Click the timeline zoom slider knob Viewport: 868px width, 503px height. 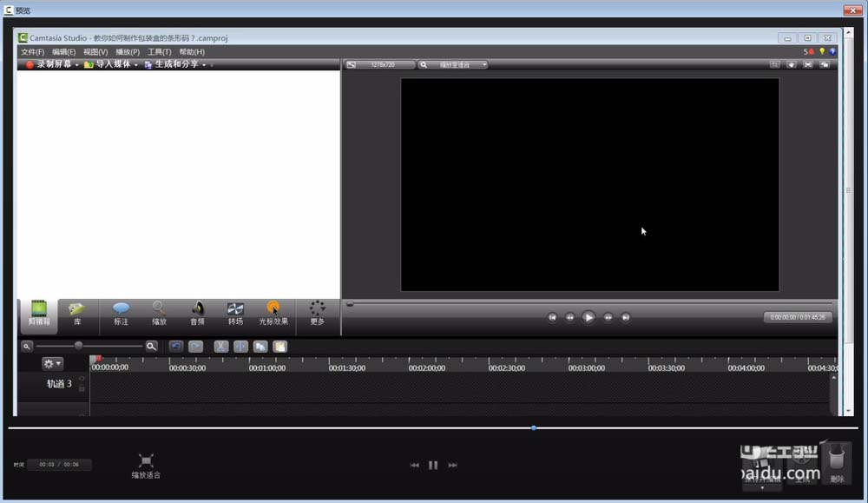79,346
